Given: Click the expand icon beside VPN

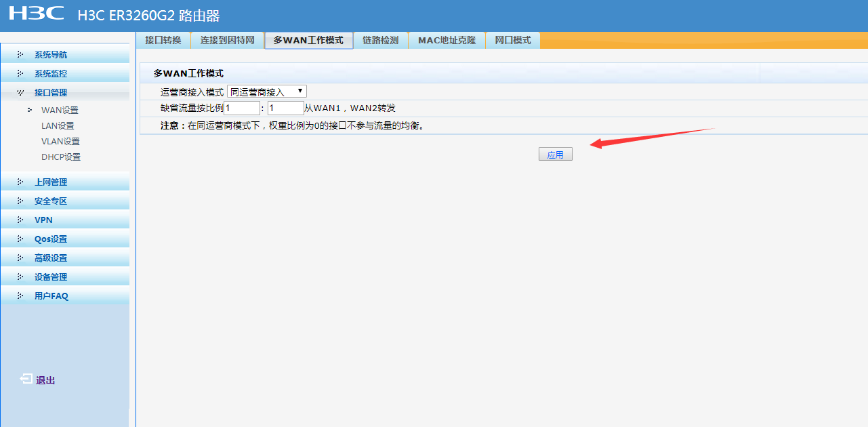Looking at the screenshot, I should 20,220.
